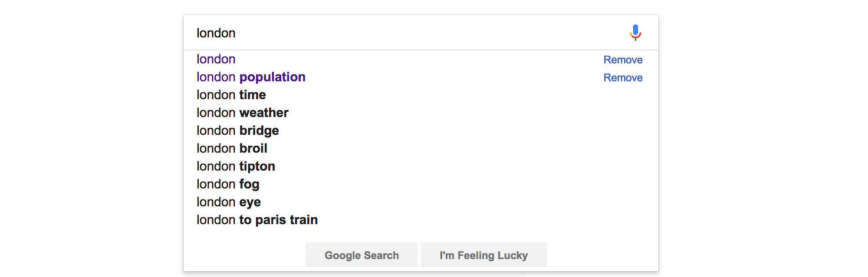This screenshot has height=277, width=868.
Task: Click the bold word 'population' in suggestions
Action: point(273,77)
